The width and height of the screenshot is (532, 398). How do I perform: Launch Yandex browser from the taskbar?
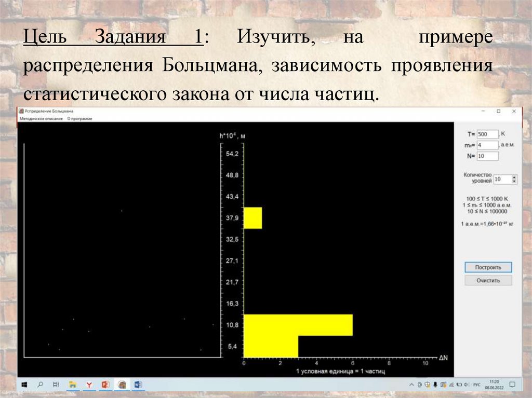89,385
